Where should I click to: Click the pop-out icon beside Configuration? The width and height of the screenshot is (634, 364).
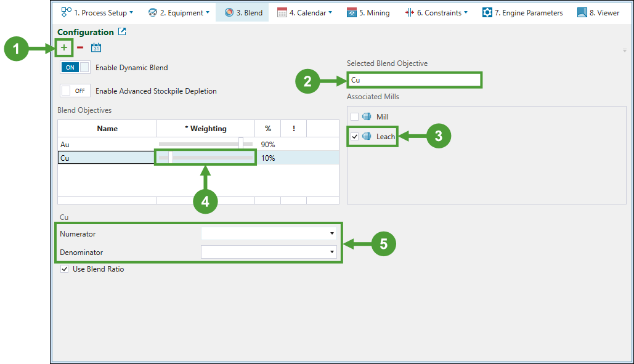click(x=122, y=32)
